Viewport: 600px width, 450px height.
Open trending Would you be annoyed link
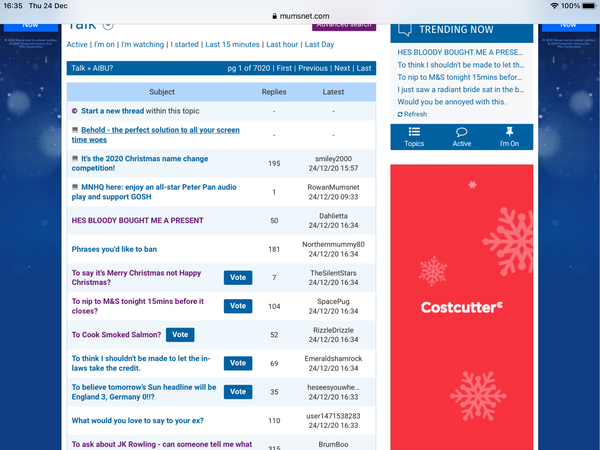pos(452,102)
